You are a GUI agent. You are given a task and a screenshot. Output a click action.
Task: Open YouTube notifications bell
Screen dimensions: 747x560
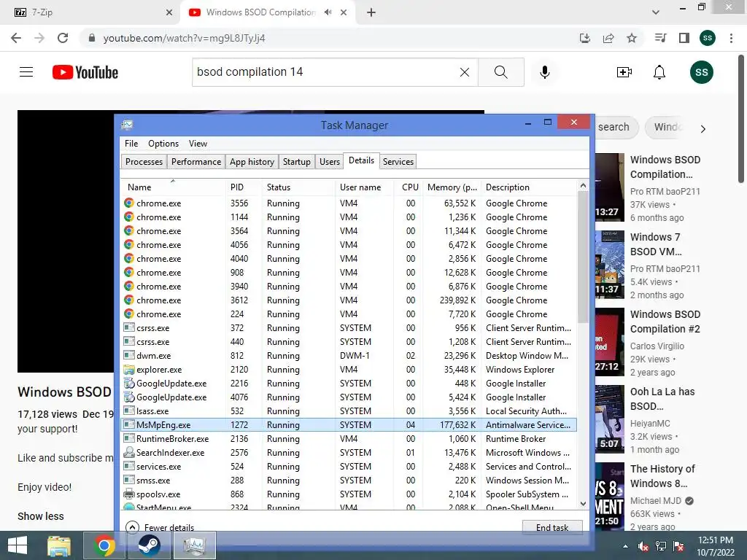659,72
